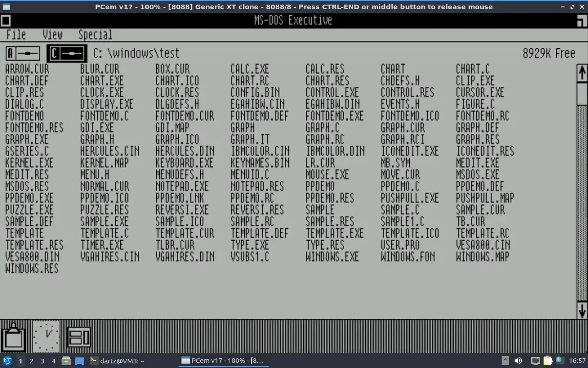This screenshot has width=588, height=368.
Task: Select file ARROW.CUR
Action: pos(27,69)
